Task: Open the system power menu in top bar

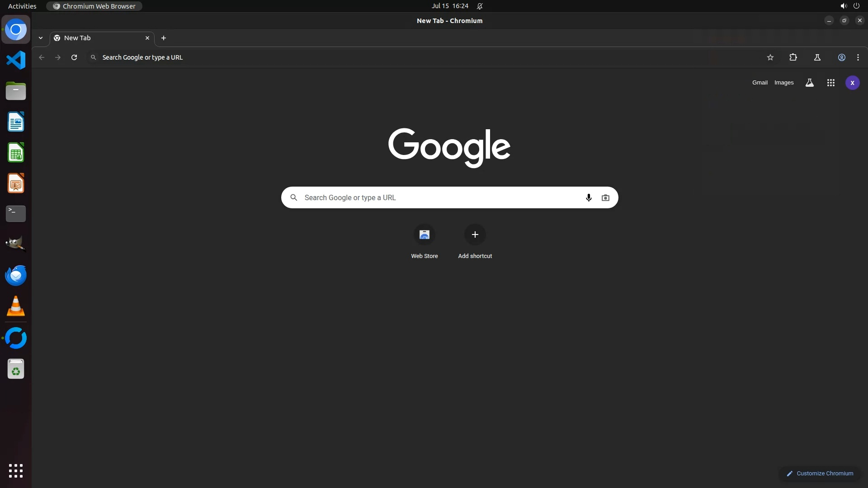Action: 856,6
